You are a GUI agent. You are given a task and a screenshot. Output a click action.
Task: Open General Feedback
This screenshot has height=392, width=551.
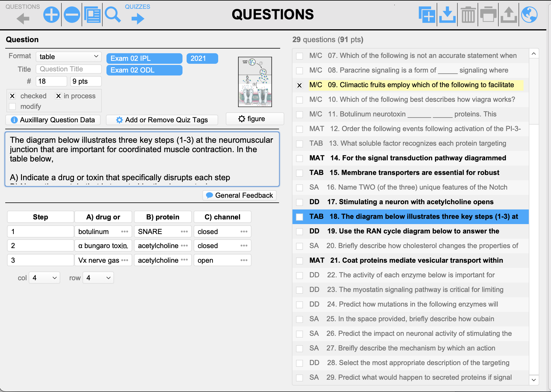click(240, 195)
